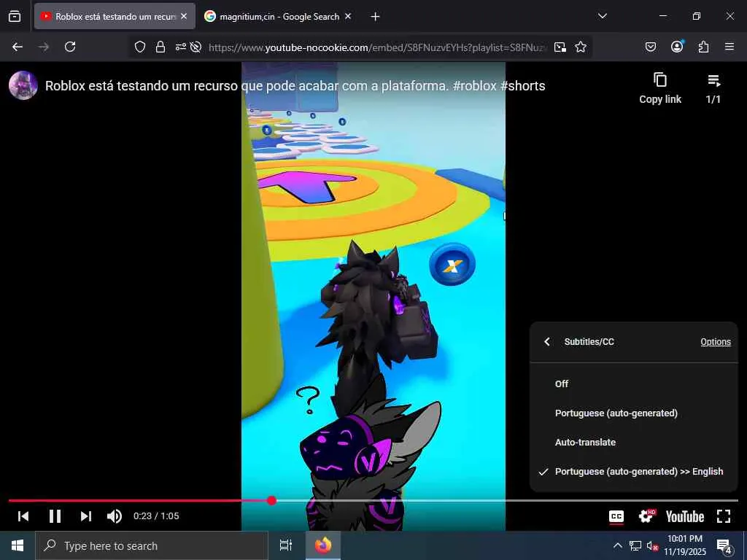Go back from Subtitles/CC menu

point(547,341)
